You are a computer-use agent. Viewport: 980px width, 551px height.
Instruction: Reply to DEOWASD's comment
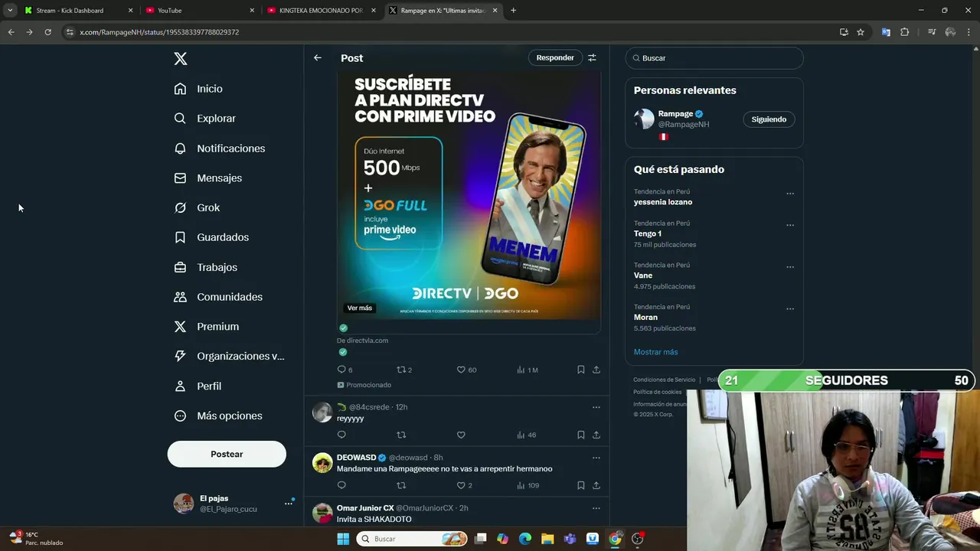pyautogui.click(x=341, y=485)
